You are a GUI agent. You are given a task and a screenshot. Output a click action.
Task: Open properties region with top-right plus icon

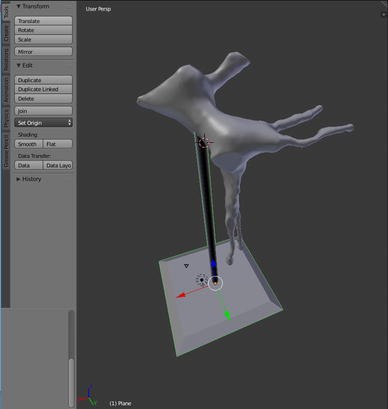coord(383,14)
